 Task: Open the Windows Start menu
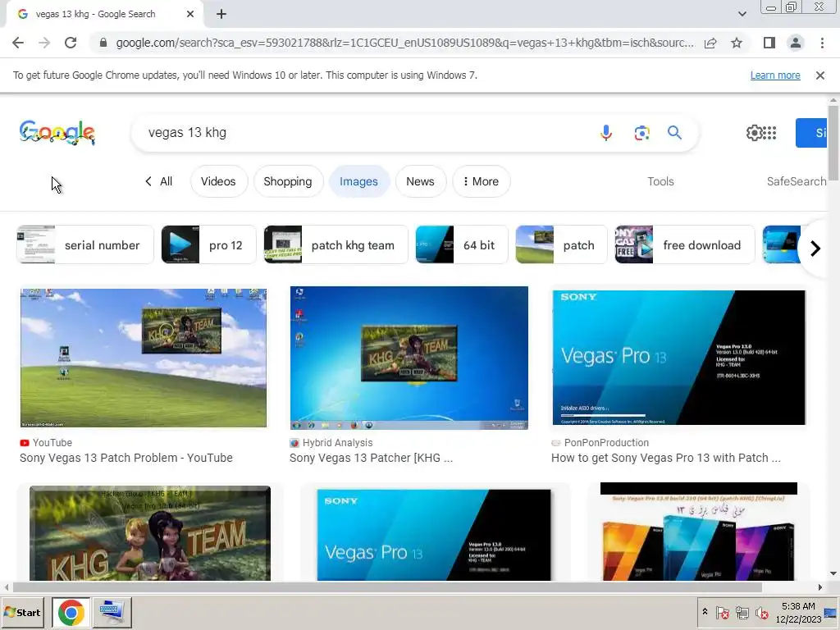(23, 612)
